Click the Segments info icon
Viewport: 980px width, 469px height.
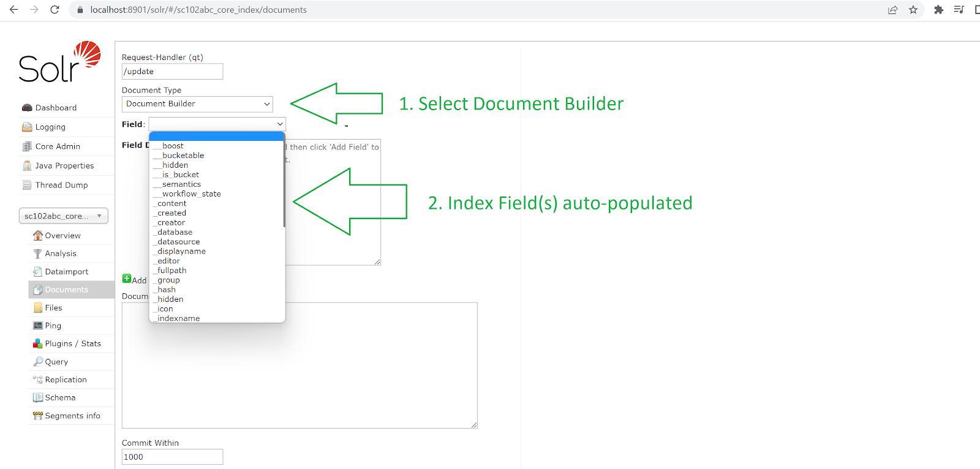tap(38, 416)
